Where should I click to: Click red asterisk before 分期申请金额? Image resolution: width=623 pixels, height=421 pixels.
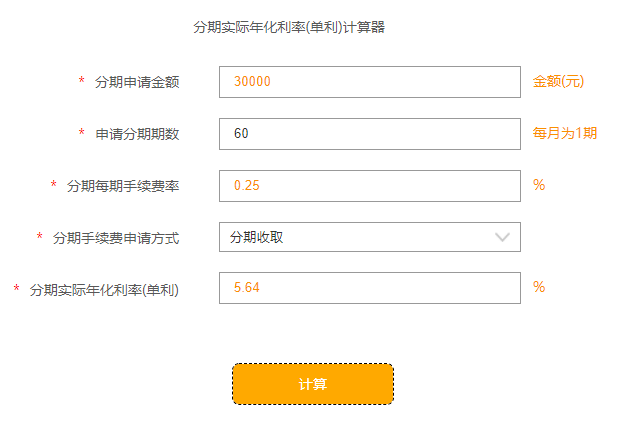click(x=82, y=82)
